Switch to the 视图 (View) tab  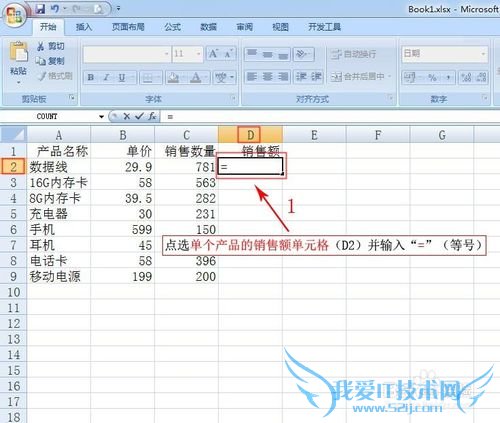point(280,27)
